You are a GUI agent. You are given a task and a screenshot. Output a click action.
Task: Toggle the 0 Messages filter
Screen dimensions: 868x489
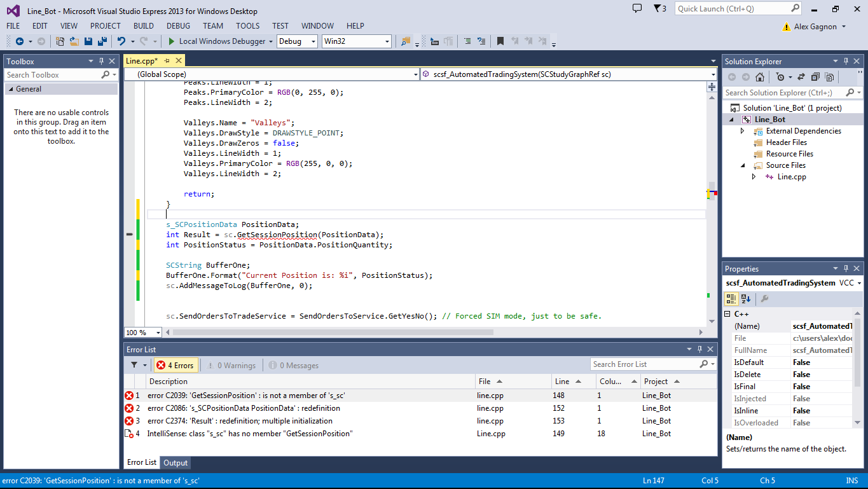tap(294, 365)
